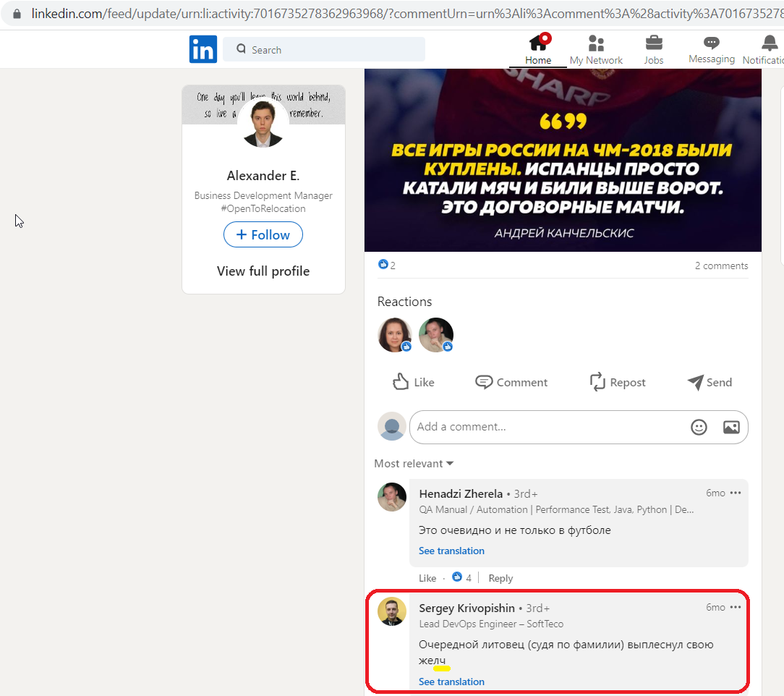Open the My Network tab
The width and height of the screenshot is (784, 696).
(596, 49)
